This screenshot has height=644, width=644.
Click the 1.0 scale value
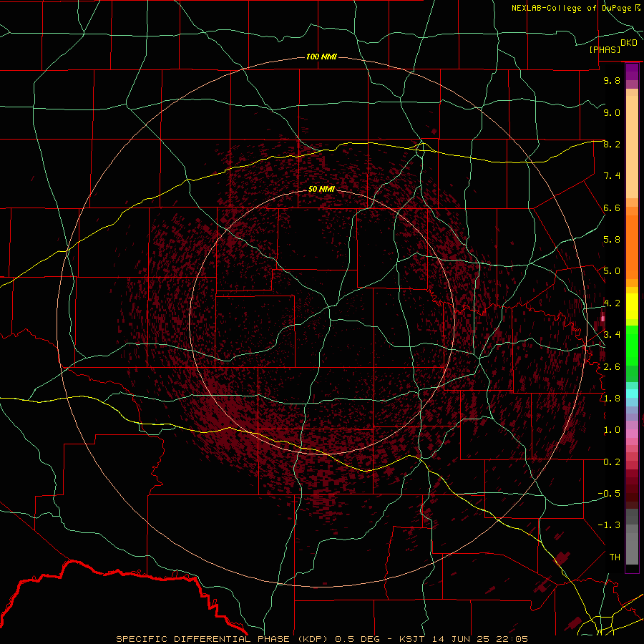click(612, 430)
